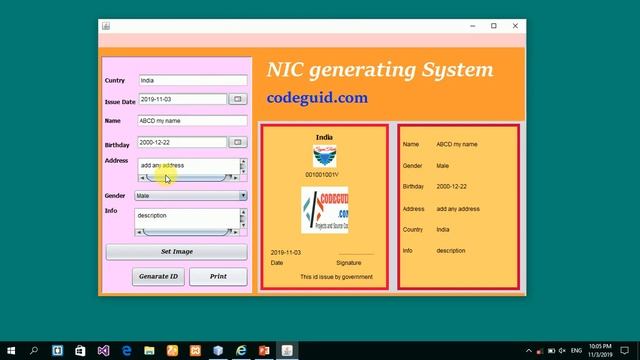
Task: Click the codeguid.com text
Action: tap(317, 98)
